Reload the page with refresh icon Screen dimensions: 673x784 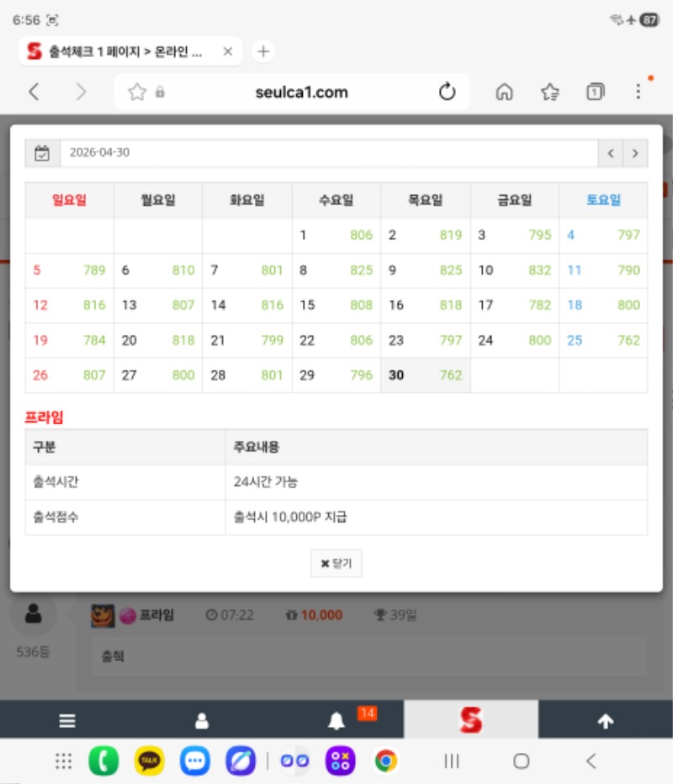(448, 93)
